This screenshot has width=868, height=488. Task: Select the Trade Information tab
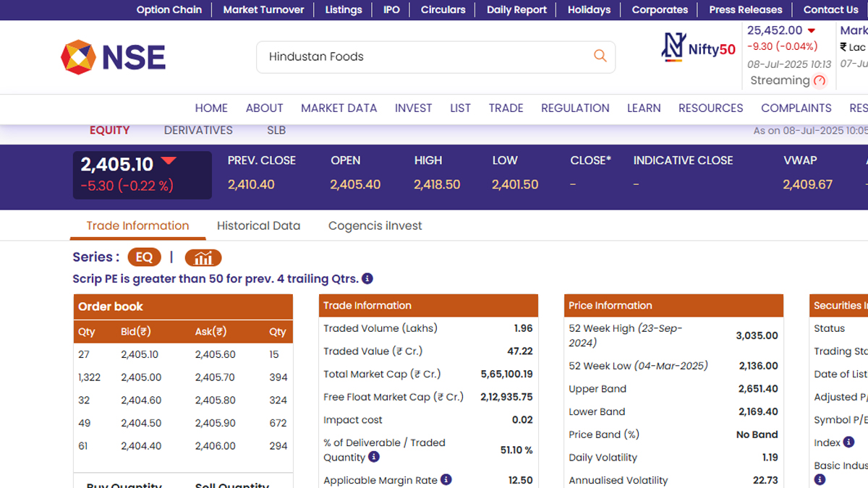pos(138,226)
